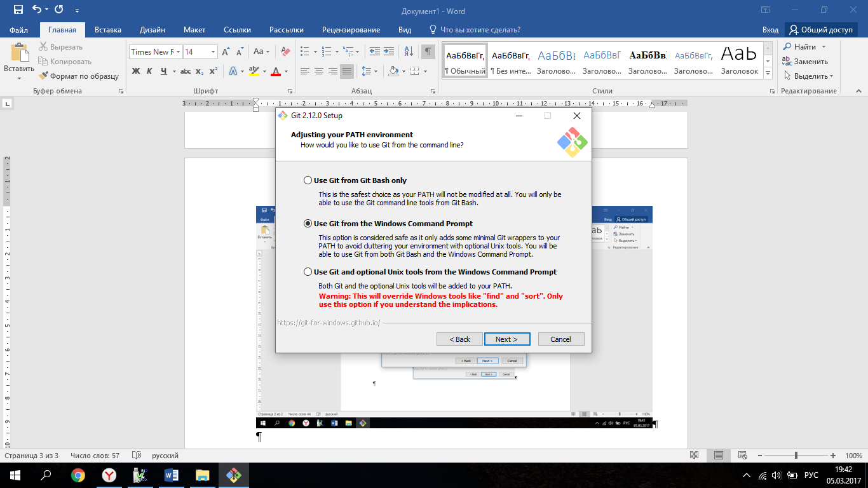Open the font name dropdown Times New Roman
The image size is (868, 488).
179,52
